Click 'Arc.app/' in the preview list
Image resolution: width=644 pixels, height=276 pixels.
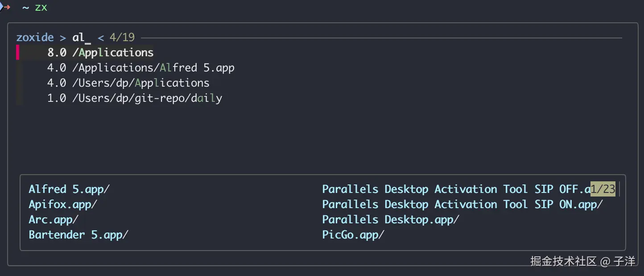[54, 220]
